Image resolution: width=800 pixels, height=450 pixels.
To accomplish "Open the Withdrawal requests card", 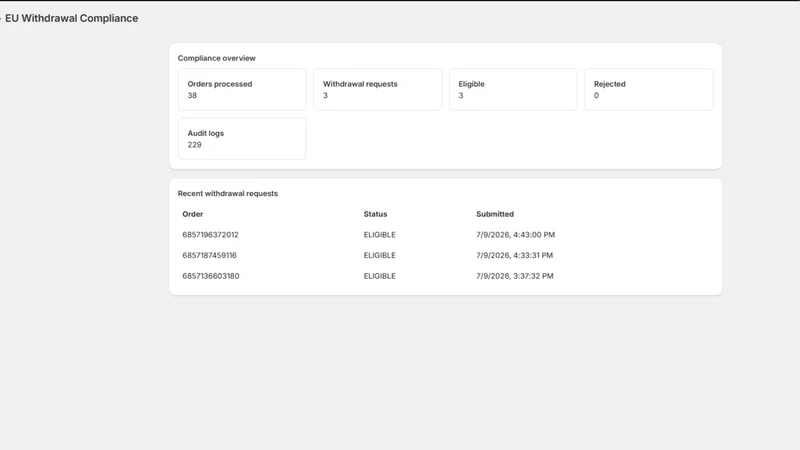I will 378,89.
